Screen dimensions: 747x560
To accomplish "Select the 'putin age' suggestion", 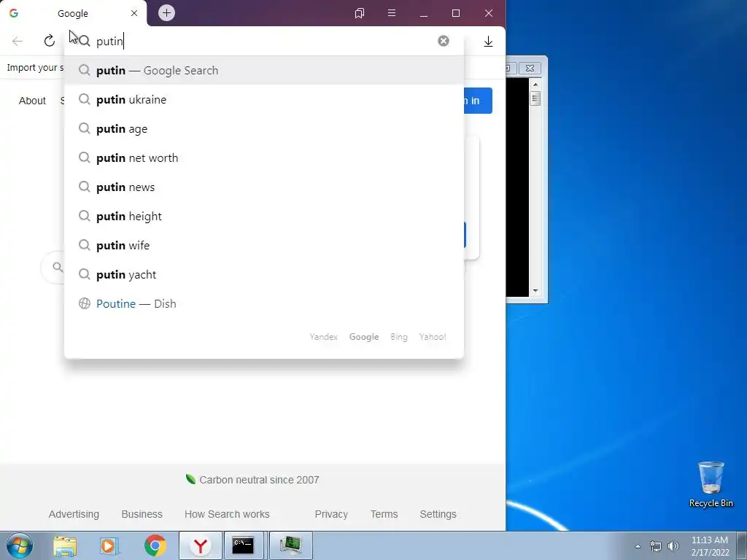I will click(264, 128).
